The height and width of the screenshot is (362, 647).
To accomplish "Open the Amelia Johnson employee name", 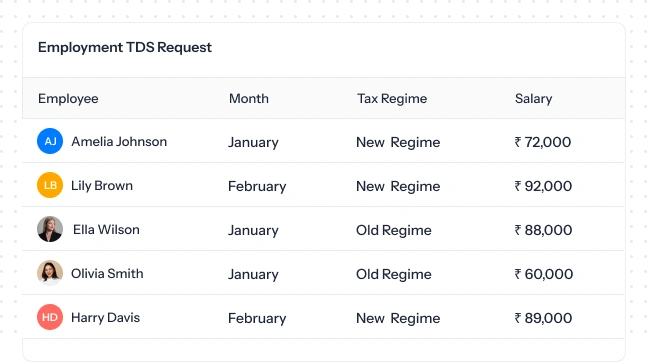I will (119, 142).
